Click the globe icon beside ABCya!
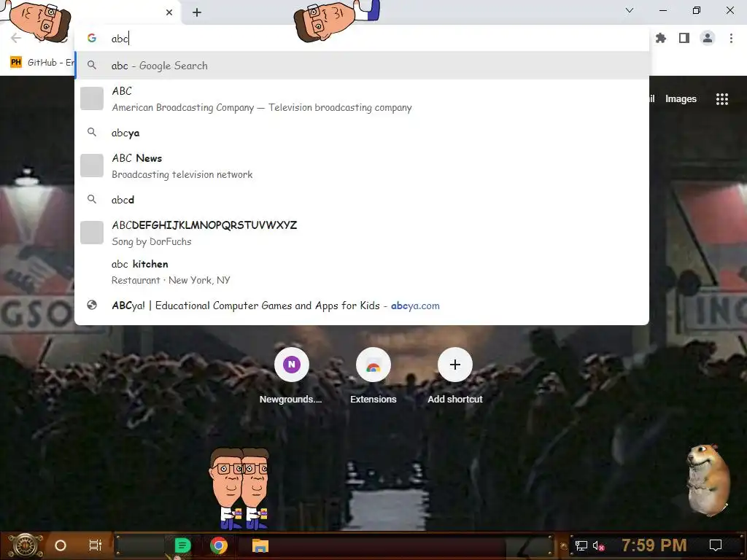Screen dimensions: 747x560 point(92,306)
